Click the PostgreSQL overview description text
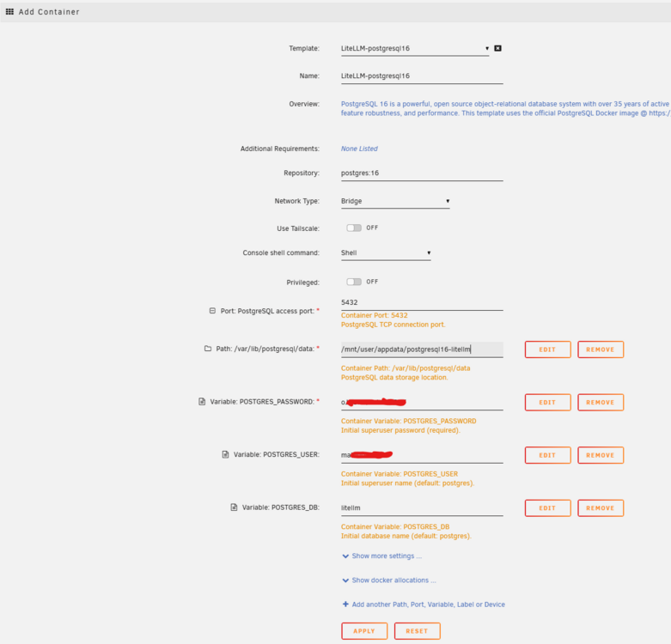Screen dimensions: 671x644 click(505, 108)
